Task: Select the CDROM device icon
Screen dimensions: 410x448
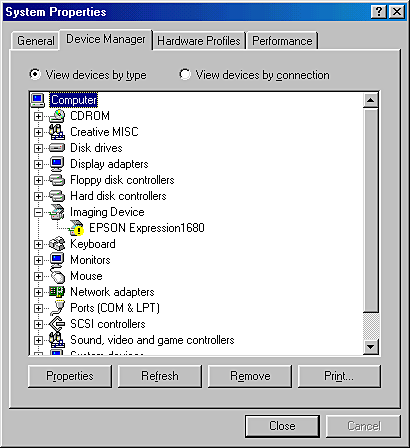Action: 57,116
